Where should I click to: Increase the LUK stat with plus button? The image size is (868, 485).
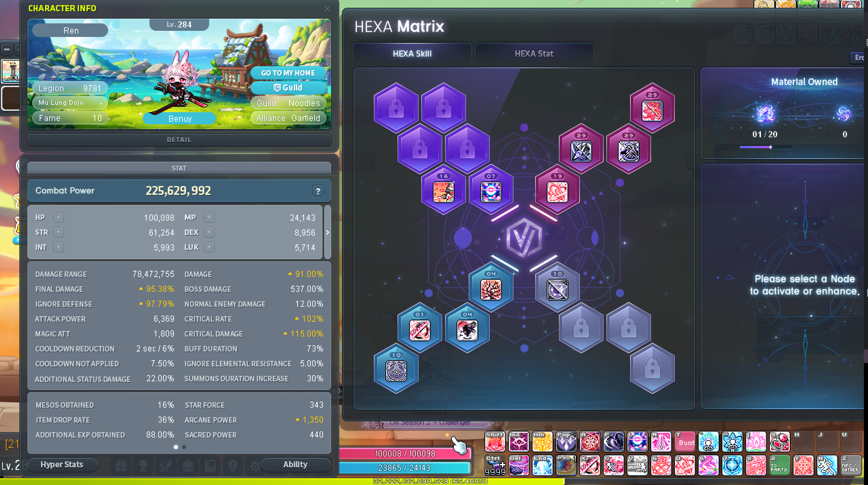tap(209, 247)
